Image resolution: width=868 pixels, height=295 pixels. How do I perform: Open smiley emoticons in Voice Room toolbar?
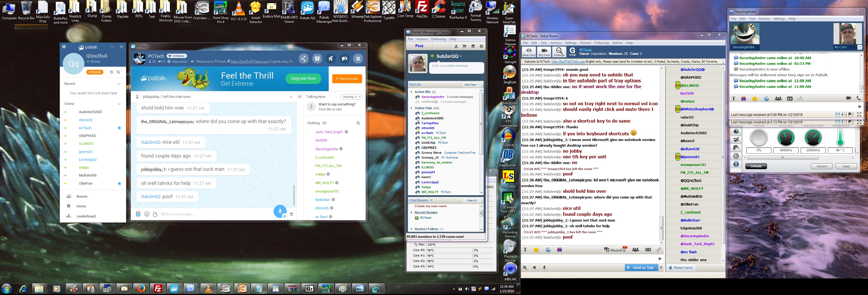tap(536, 249)
